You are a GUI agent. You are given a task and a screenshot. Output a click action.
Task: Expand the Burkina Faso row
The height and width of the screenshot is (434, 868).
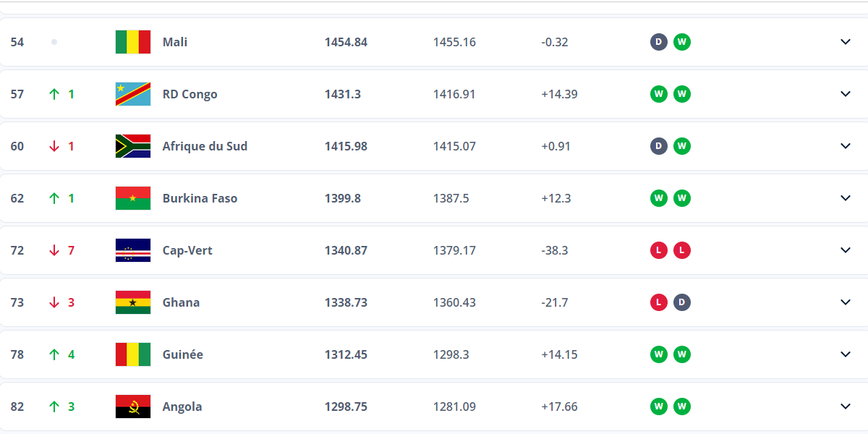[846, 198]
